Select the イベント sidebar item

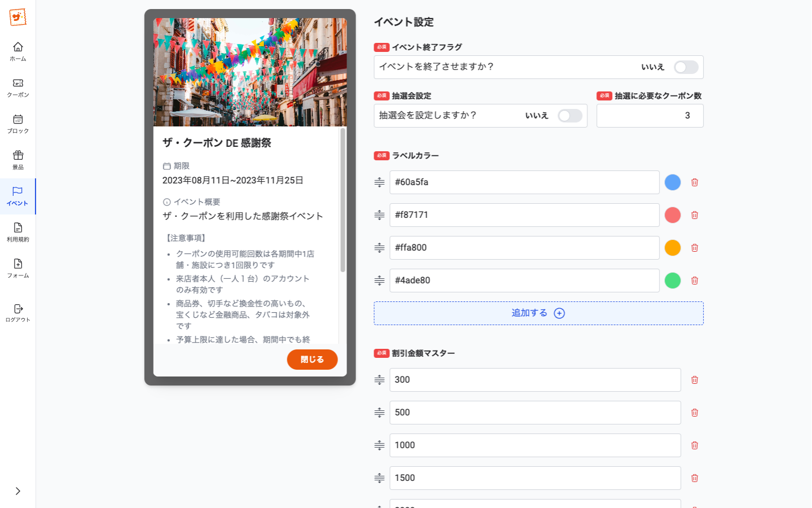[x=18, y=196]
